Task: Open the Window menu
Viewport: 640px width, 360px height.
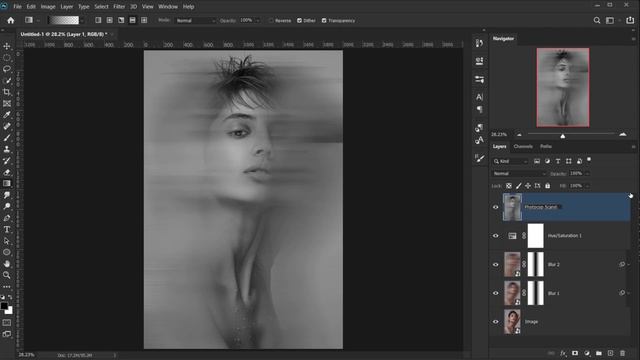Action: tap(168, 7)
